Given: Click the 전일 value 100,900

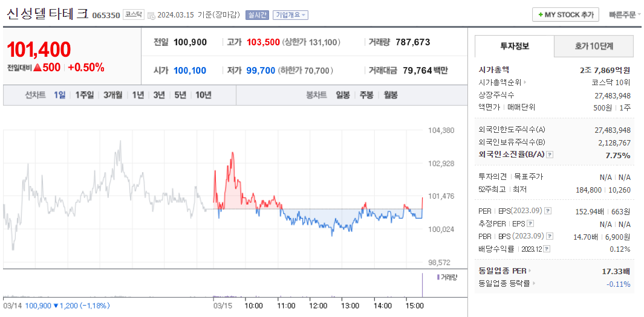Looking at the screenshot, I should click(x=190, y=42).
